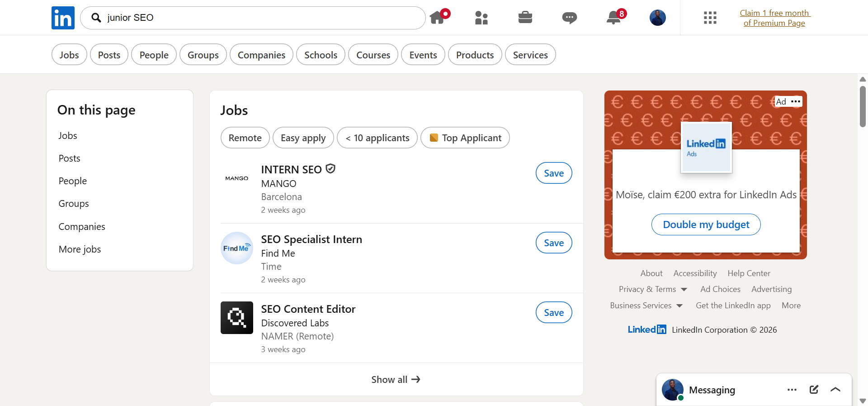Save the INTERN SEO job at MANGO
This screenshot has width=868, height=406.
(554, 173)
